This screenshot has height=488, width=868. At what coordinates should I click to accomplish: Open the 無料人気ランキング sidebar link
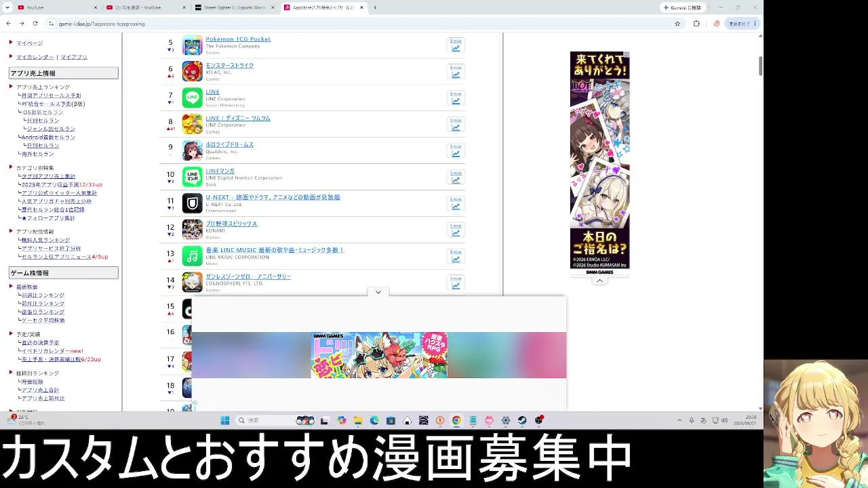45,240
